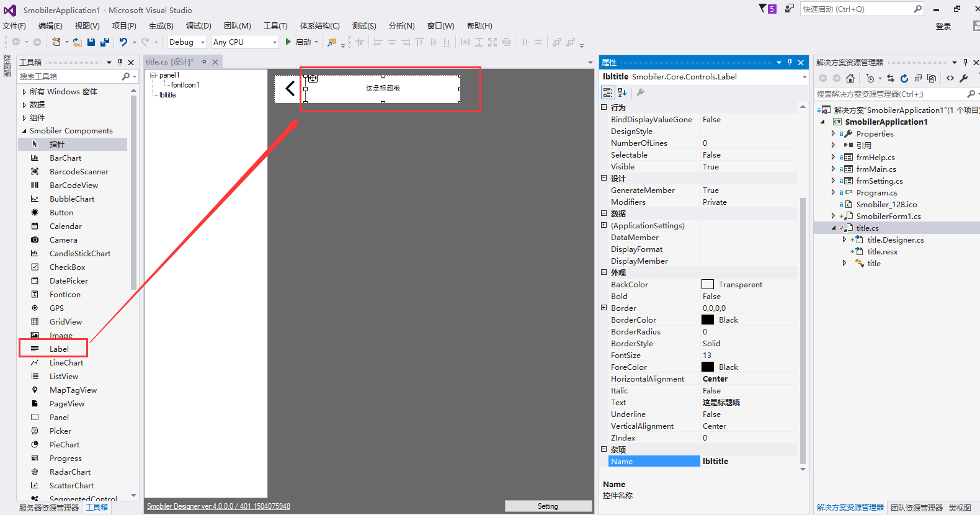Click Refresh icon in Solution Explorer
This screenshot has width=980, height=515.
(904, 78)
